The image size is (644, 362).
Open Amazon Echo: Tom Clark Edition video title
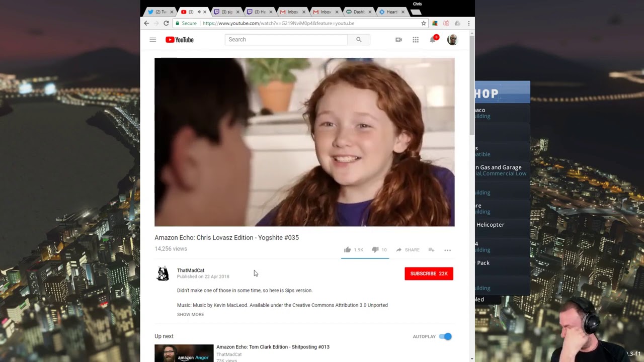(273, 347)
